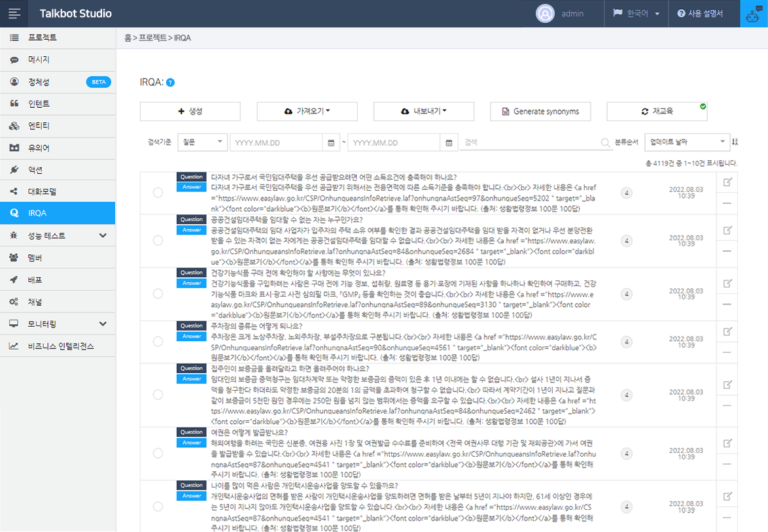Open the end date calendar icon

click(449, 142)
